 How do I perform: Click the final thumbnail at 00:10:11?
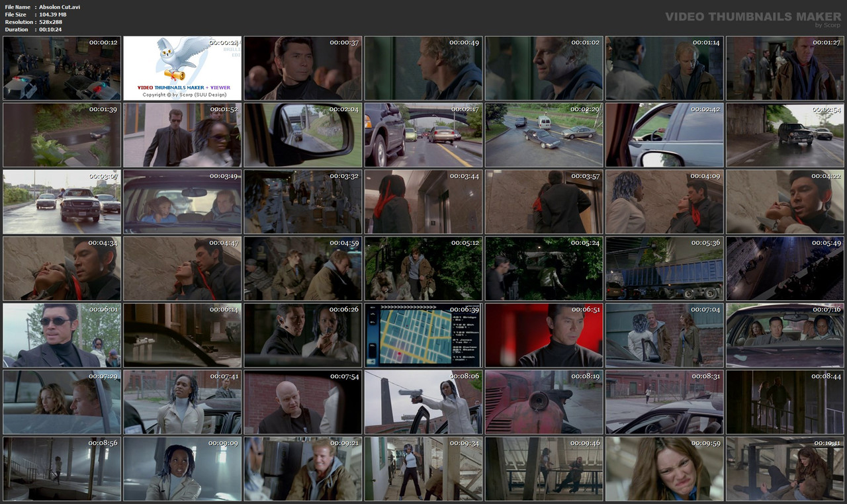[x=785, y=469]
